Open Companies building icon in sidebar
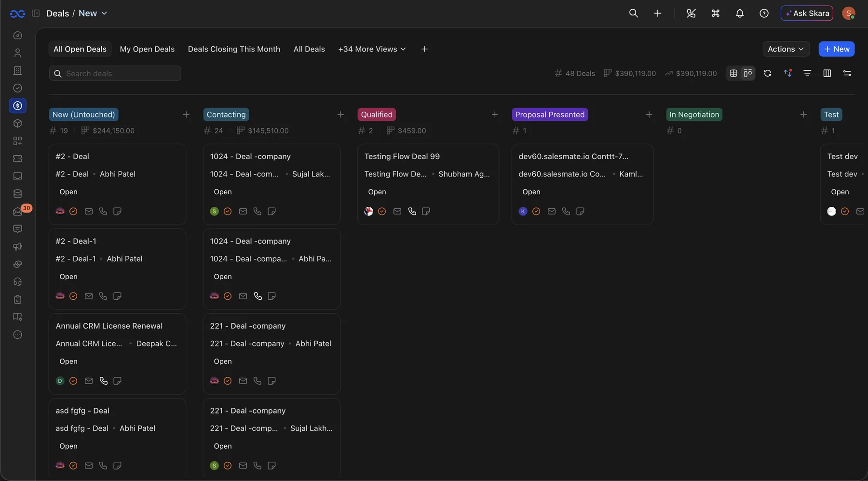868x481 pixels. pos(18,70)
